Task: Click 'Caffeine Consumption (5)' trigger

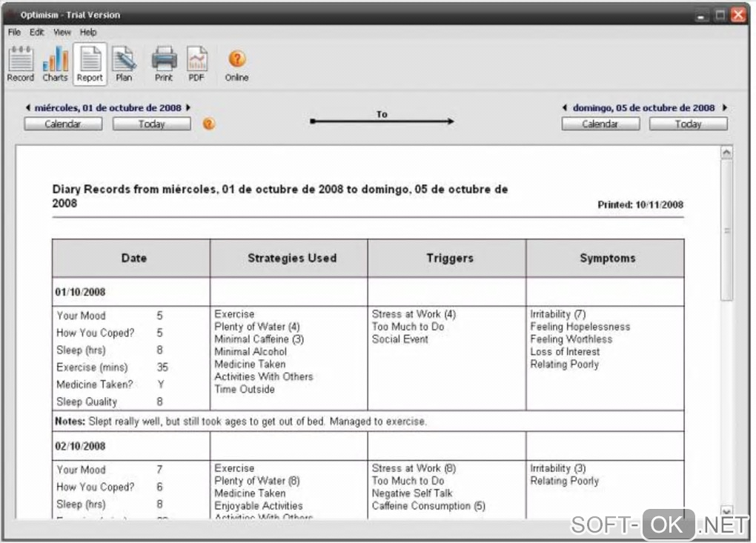Action: tap(428, 506)
